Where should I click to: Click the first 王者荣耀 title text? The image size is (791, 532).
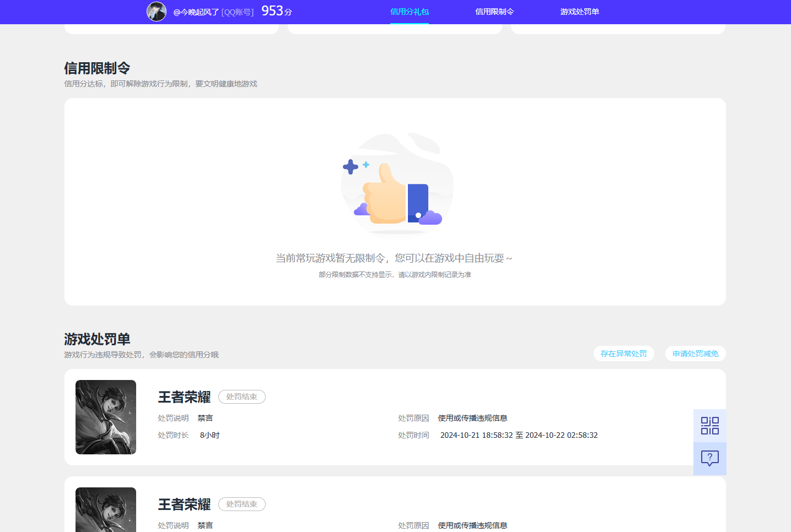point(184,397)
